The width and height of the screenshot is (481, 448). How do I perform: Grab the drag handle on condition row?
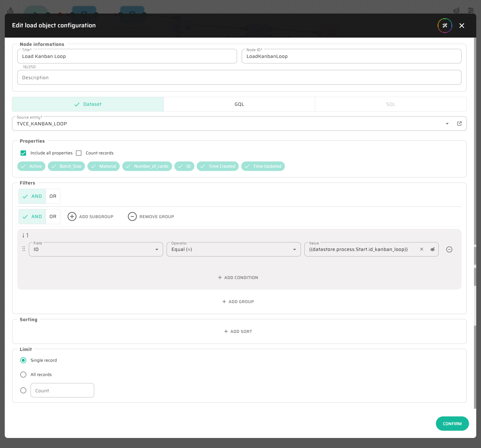(24, 249)
